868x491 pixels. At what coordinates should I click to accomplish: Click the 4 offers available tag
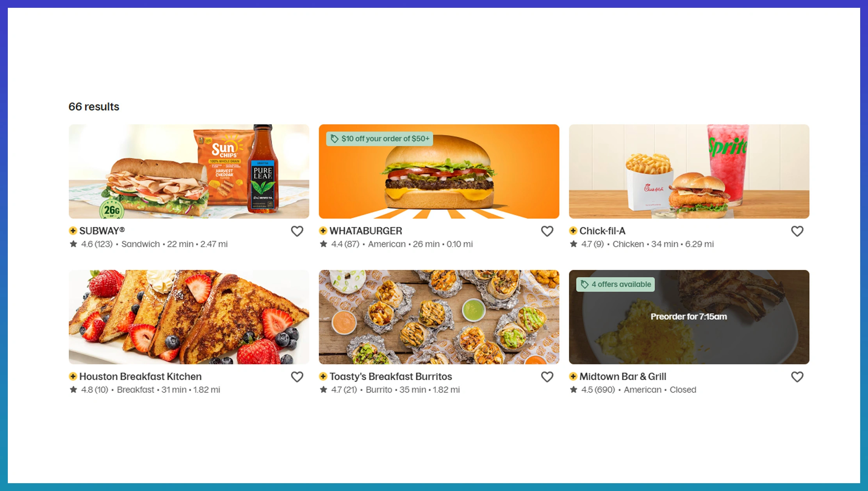615,284
